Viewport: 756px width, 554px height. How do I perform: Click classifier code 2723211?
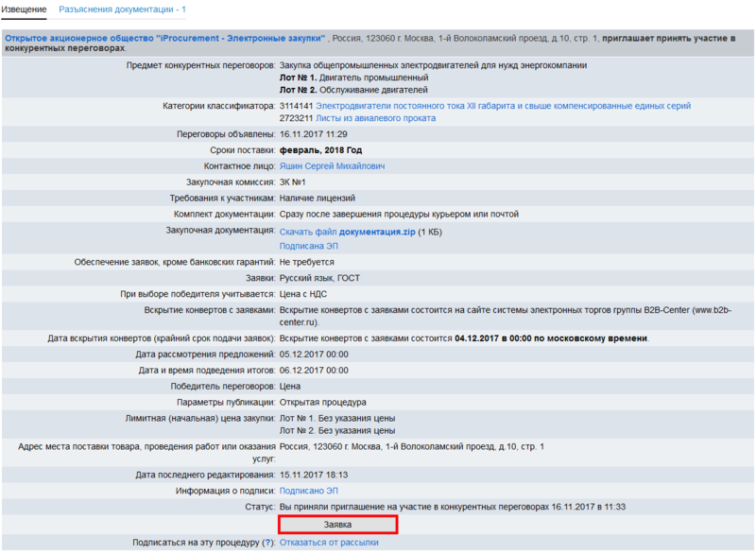point(296,118)
